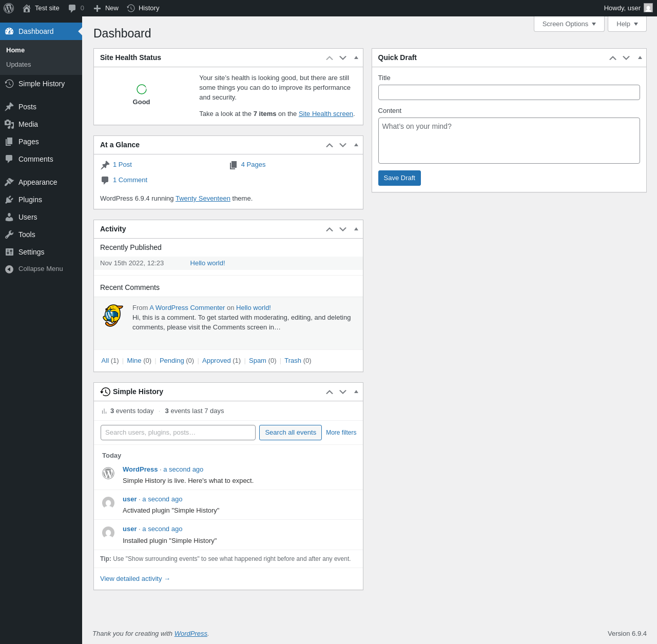657x644 pixels.
Task: Click the user avatar next to Howdy
Action: click(648, 8)
